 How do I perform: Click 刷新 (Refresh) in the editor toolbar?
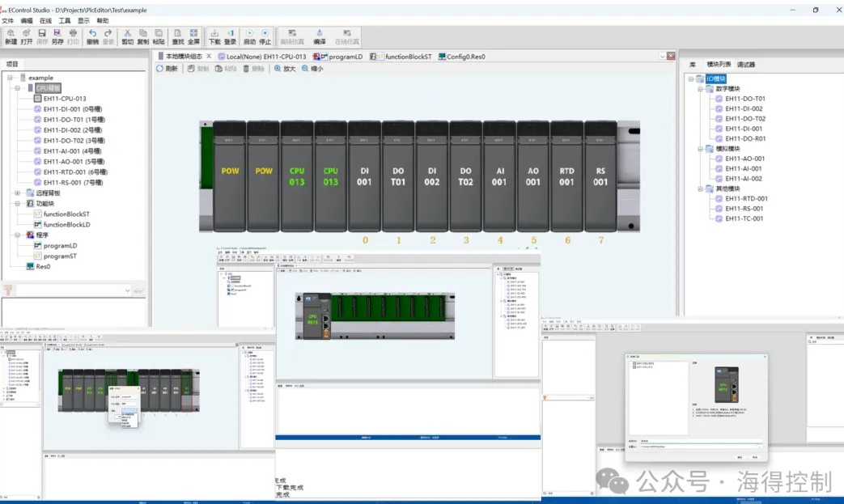(x=167, y=69)
